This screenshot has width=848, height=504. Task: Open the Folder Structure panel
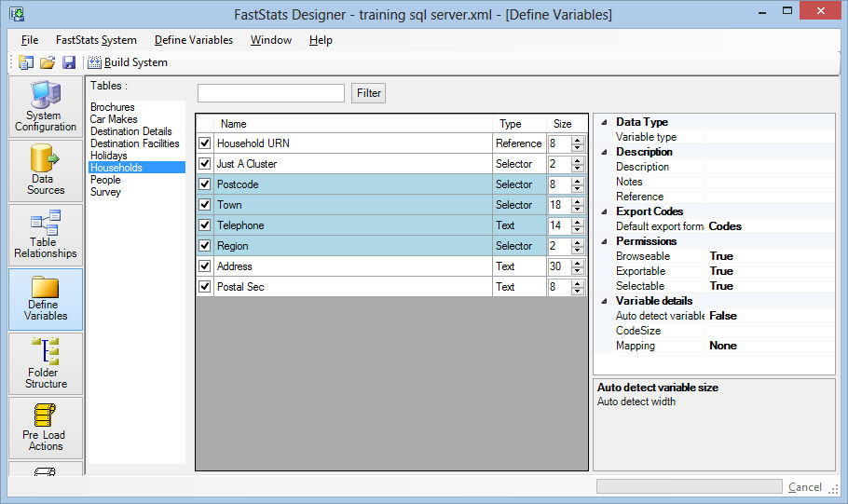[46, 363]
